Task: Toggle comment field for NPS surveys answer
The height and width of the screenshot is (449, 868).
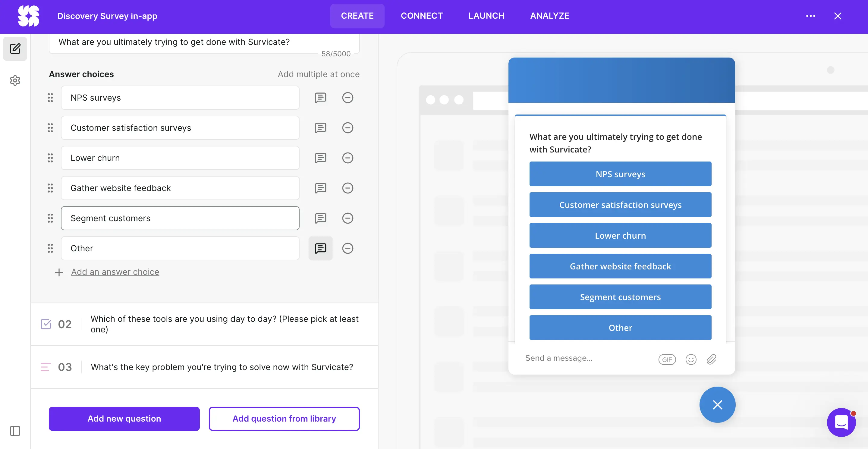Action: [320, 98]
